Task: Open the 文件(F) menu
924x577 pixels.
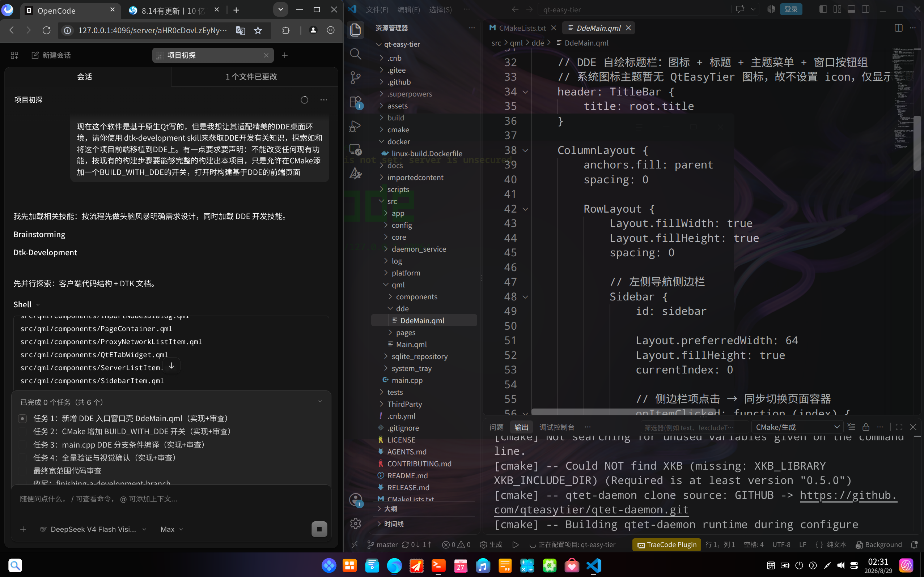Action: [377, 9]
